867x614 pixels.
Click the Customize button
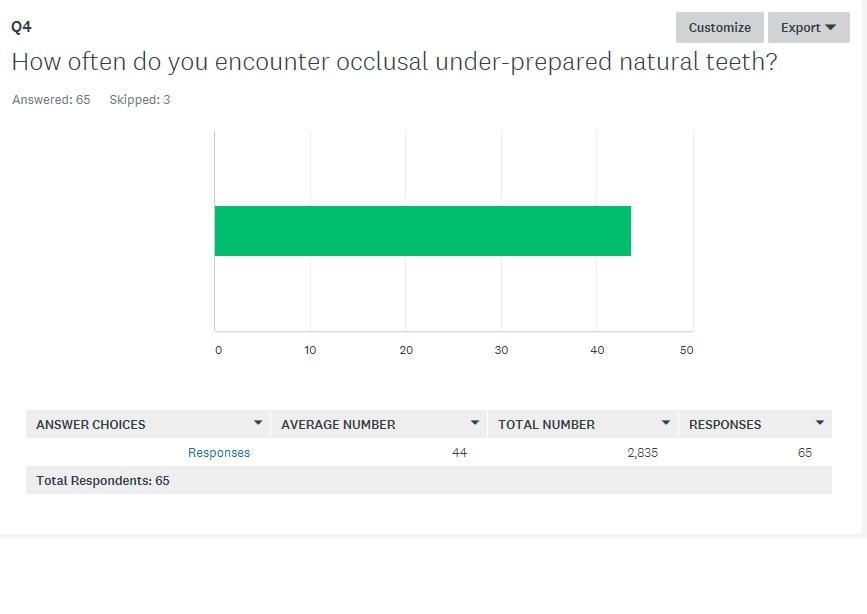(x=719, y=28)
